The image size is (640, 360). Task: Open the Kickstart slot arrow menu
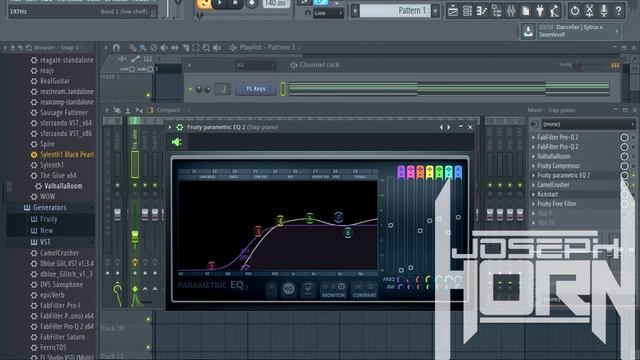[533, 195]
